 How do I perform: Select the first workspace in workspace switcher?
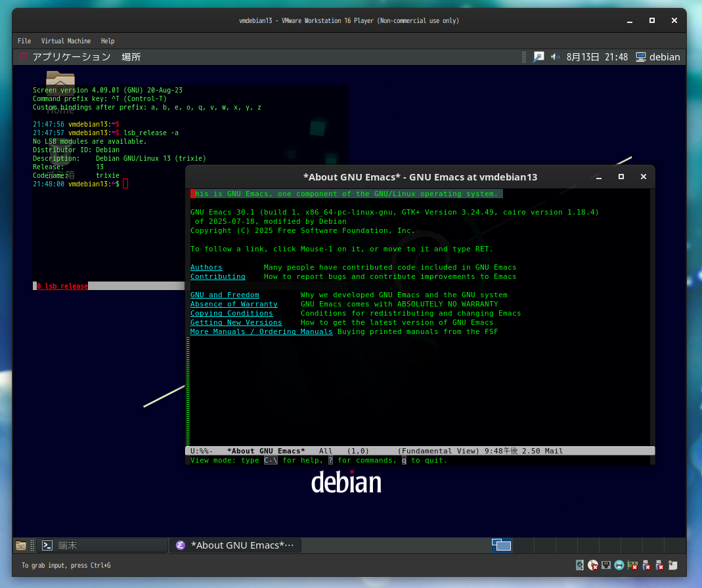click(502, 545)
